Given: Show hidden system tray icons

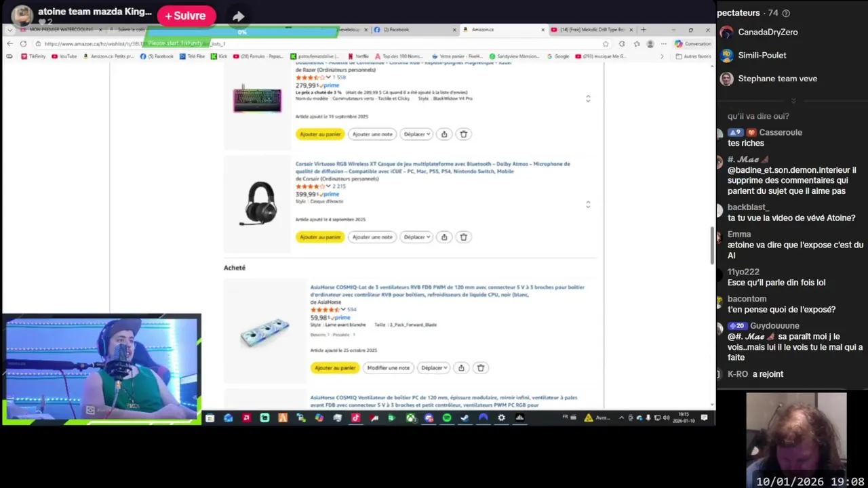Looking at the screenshot, I should click(621, 418).
